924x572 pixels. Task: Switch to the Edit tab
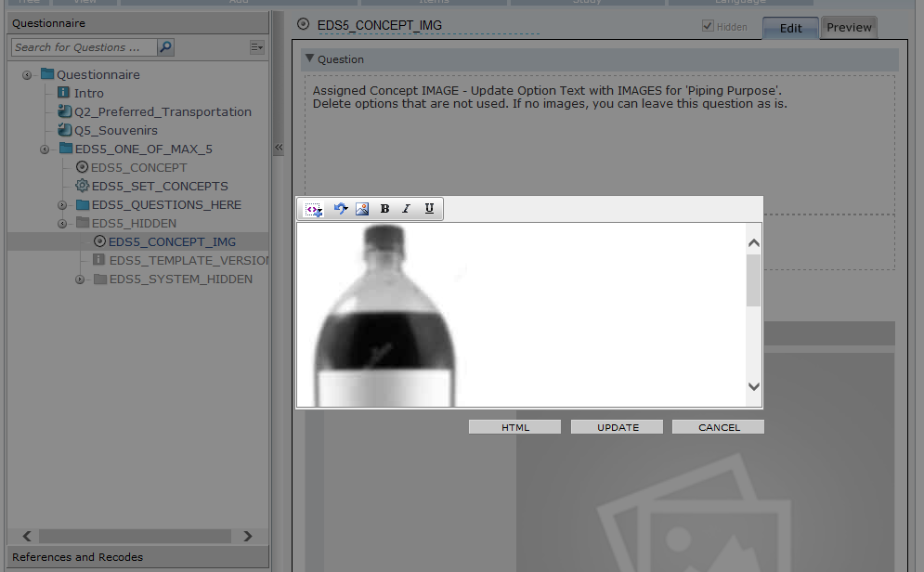pos(790,28)
